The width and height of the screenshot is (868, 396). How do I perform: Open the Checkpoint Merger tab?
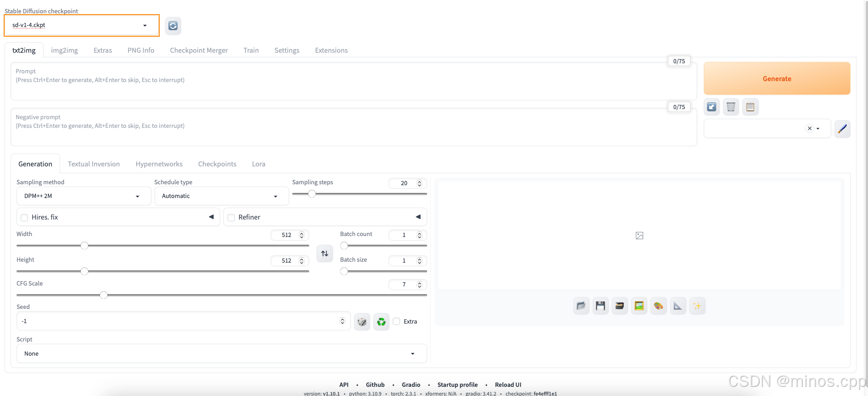tap(199, 50)
